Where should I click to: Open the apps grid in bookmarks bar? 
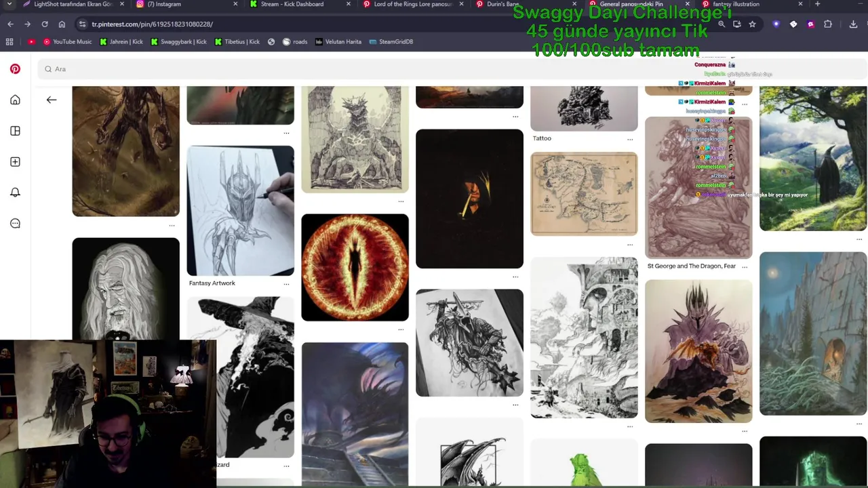pyautogui.click(x=9, y=41)
